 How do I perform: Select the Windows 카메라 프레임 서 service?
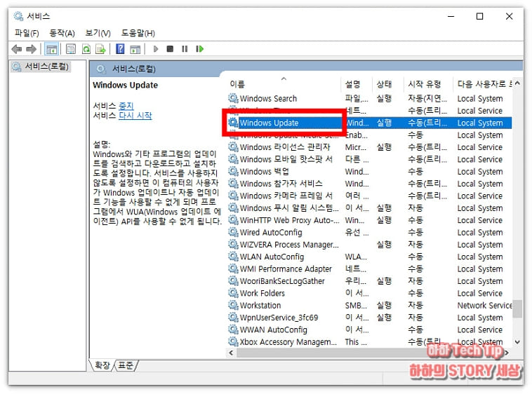point(370,196)
